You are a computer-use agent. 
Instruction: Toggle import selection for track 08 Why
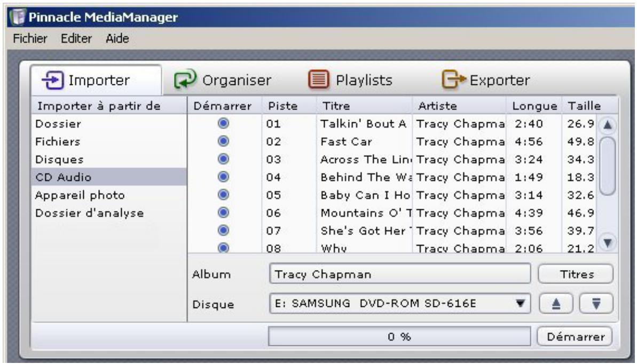223,248
